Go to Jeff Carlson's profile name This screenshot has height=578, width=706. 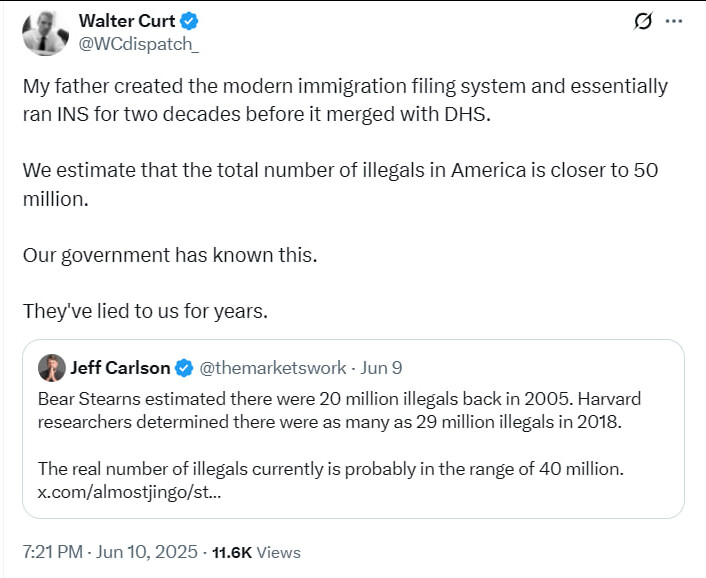pos(120,368)
